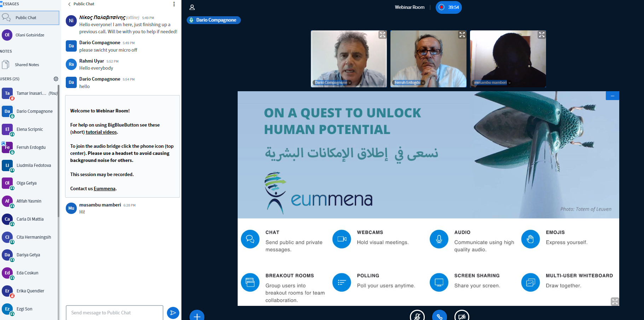Image resolution: width=644 pixels, height=320 pixels.
Task: Select the Emojis hand icon on slide
Action: (530, 239)
